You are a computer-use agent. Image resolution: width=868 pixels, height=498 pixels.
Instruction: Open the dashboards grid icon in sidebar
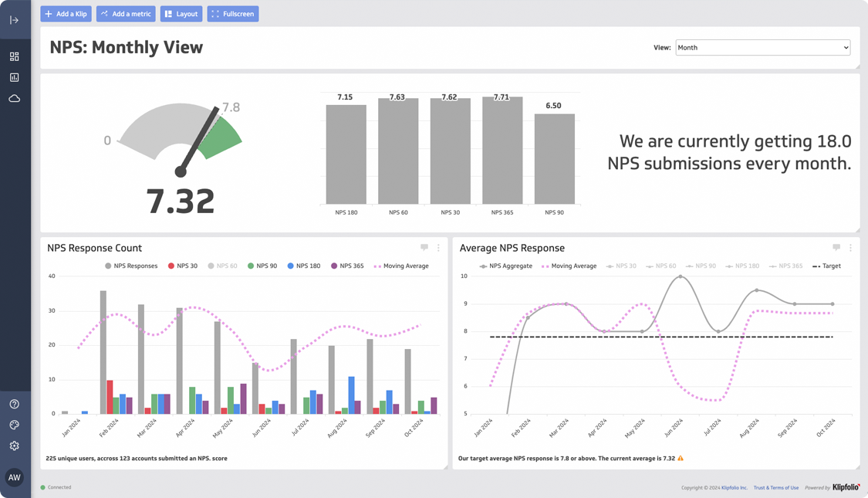tap(14, 56)
